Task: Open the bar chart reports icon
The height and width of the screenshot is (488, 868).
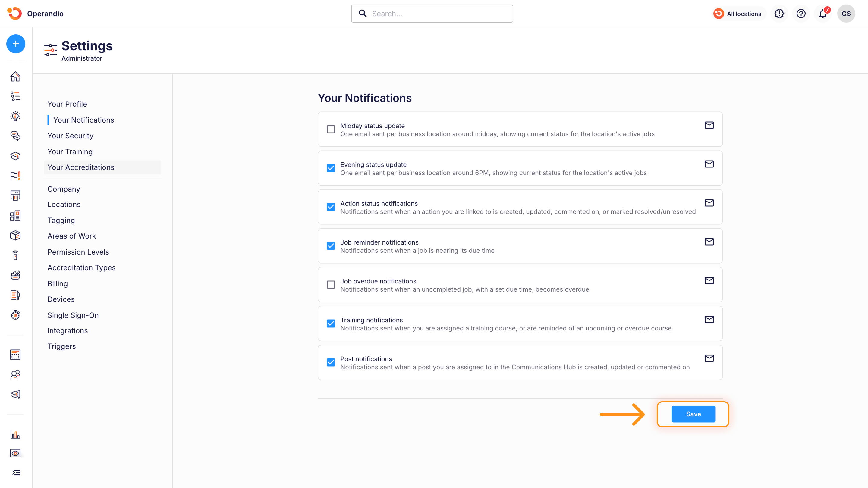Action: [x=15, y=434]
